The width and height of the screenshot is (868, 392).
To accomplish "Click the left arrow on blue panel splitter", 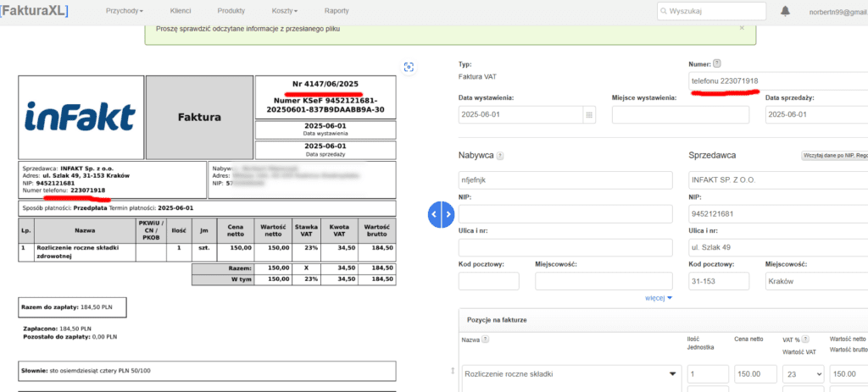I will tap(434, 215).
